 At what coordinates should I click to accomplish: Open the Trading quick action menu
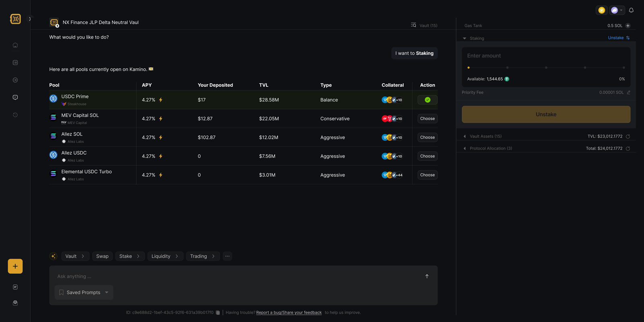(x=203, y=256)
